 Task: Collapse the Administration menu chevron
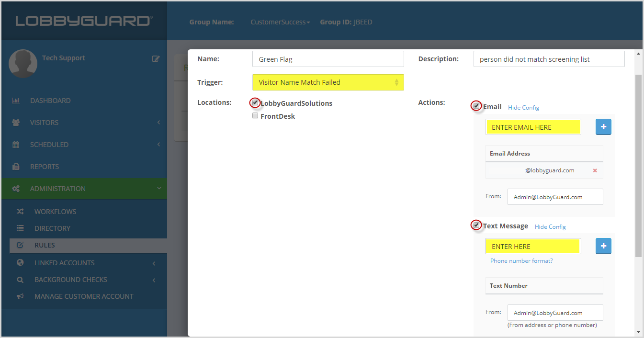pyautogui.click(x=159, y=189)
